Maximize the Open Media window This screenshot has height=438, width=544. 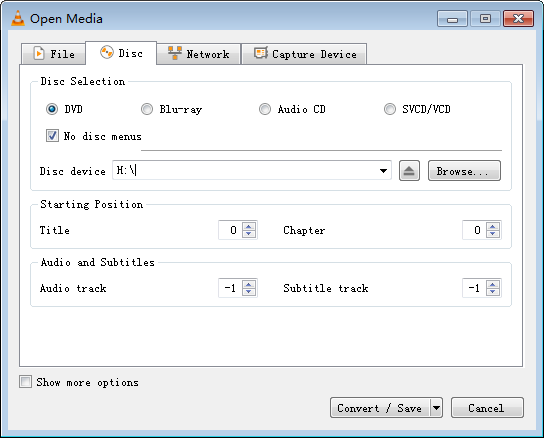coord(485,18)
